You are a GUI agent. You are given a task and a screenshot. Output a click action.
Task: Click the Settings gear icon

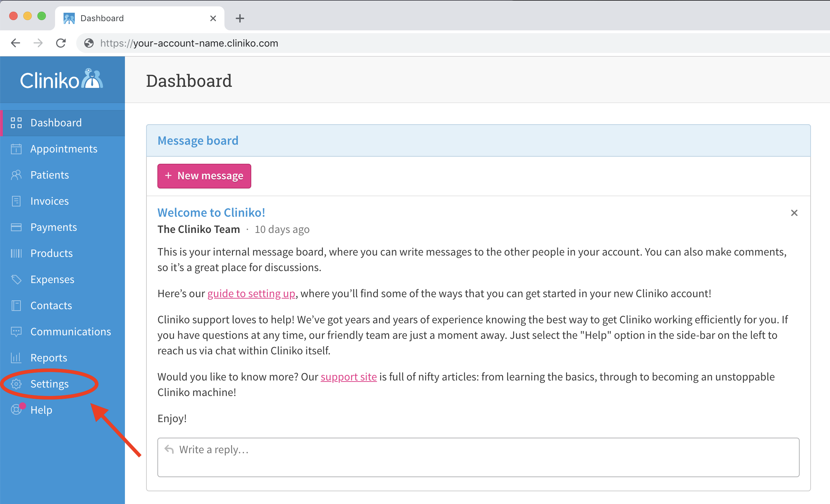click(x=16, y=384)
